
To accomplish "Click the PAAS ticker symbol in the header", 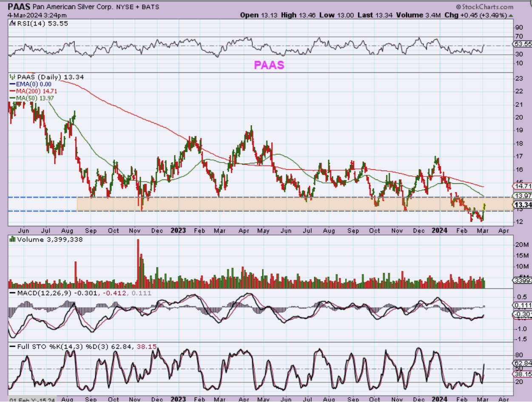I will point(19,7).
